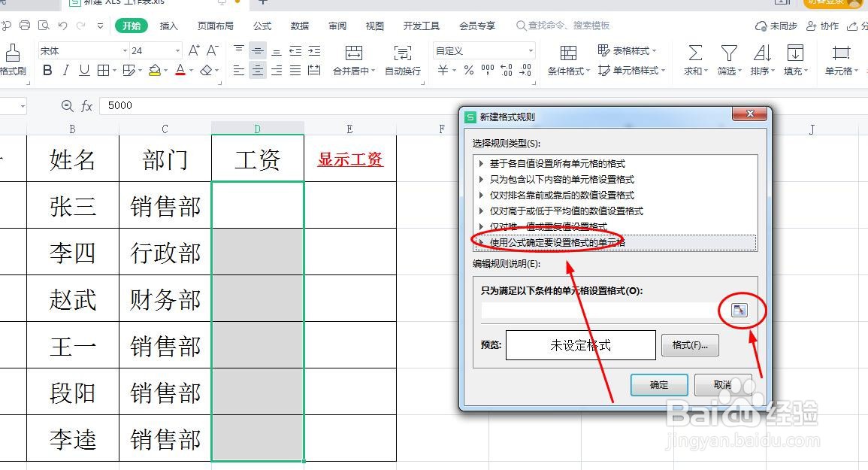Justify text alignment icon
This screenshot has height=470, width=868.
pos(295,71)
